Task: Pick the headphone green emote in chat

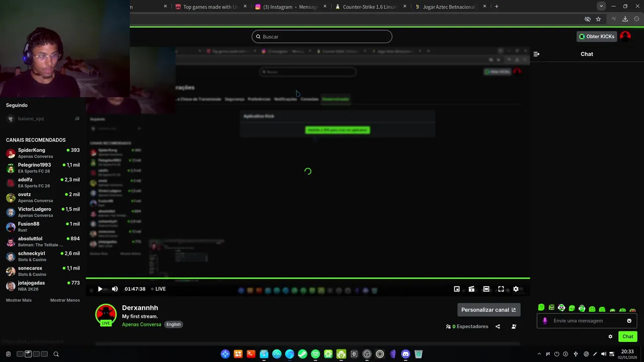Action: tap(582, 308)
